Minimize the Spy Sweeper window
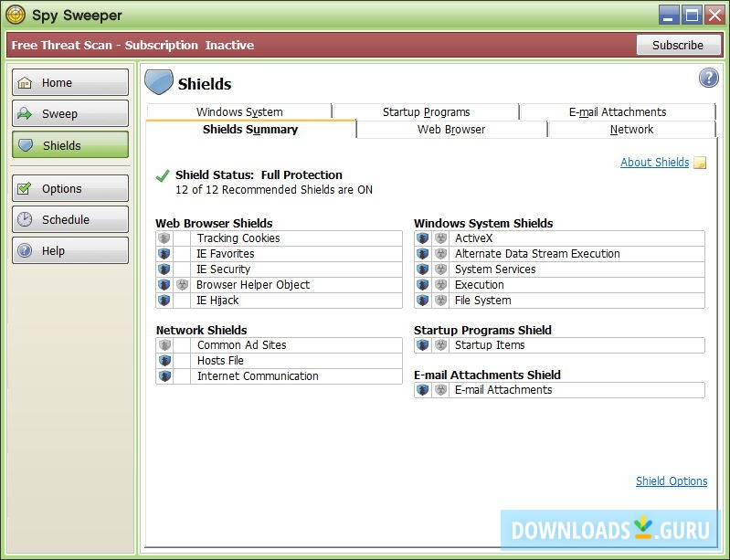Image resolution: width=730 pixels, height=560 pixels. pyautogui.click(x=669, y=15)
